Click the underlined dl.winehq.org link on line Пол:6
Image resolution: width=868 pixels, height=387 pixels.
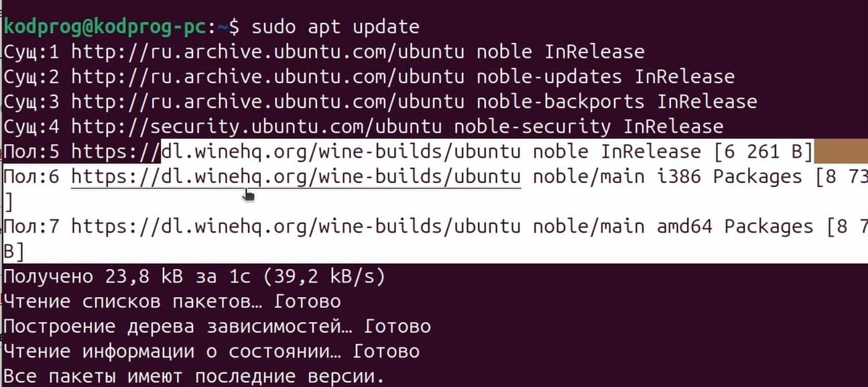pyautogui.click(x=296, y=177)
